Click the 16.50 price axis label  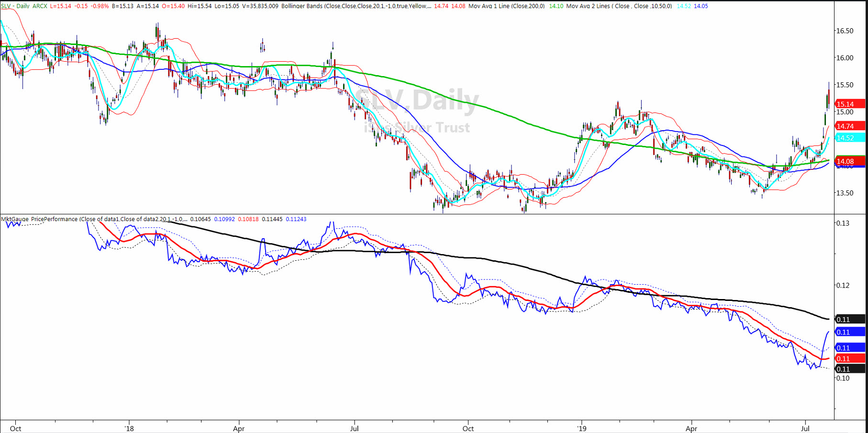[x=845, y=31]
